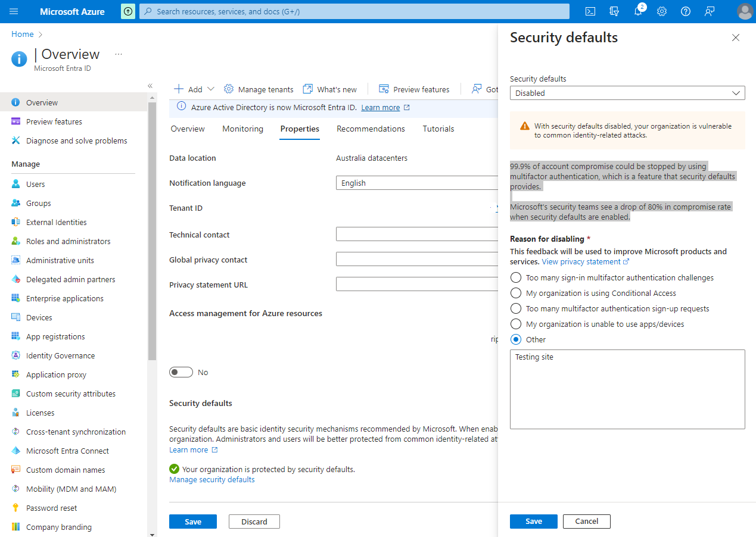The width and height of the screenshot is (756, 537).
Task: Click the Devices icon in sidebar
Action: coord(16,317)
